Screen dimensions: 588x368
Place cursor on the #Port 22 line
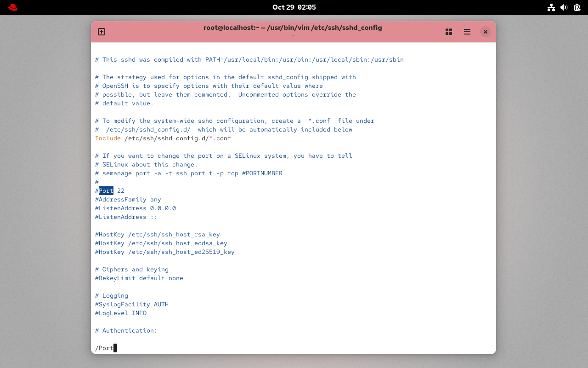[x=110, y=190]
